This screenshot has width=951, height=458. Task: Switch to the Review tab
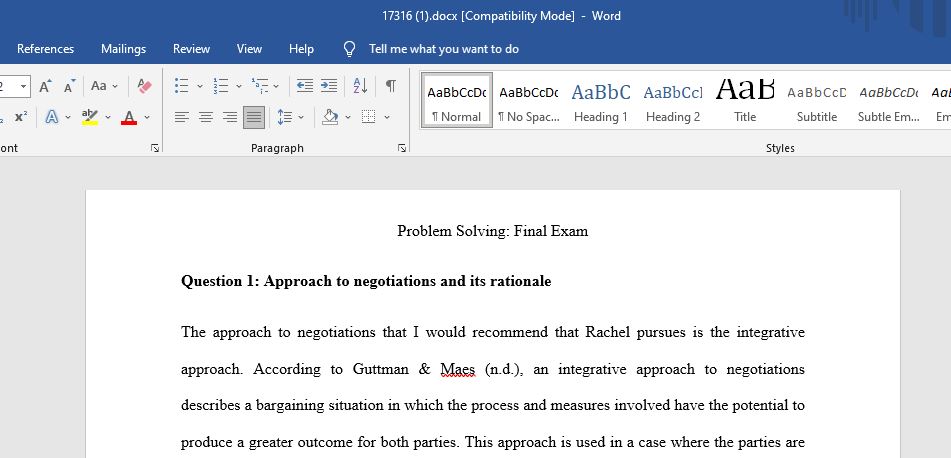point(191,49)
